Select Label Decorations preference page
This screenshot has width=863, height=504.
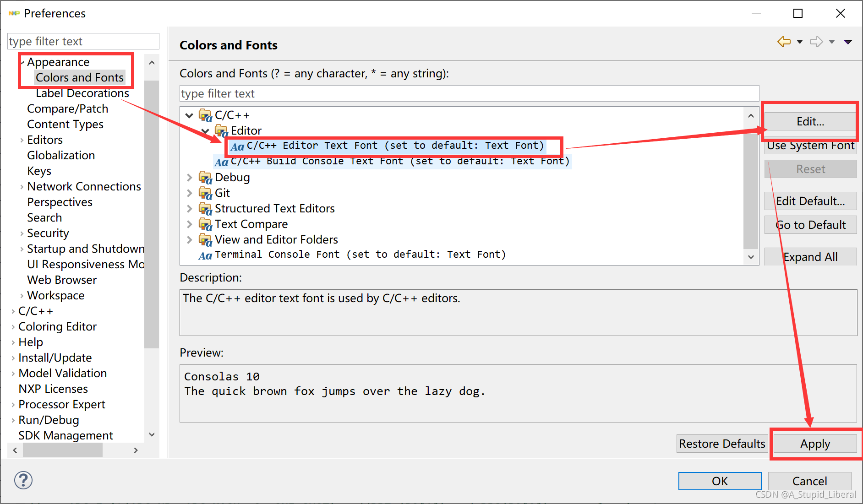click(x=82, y=93)
